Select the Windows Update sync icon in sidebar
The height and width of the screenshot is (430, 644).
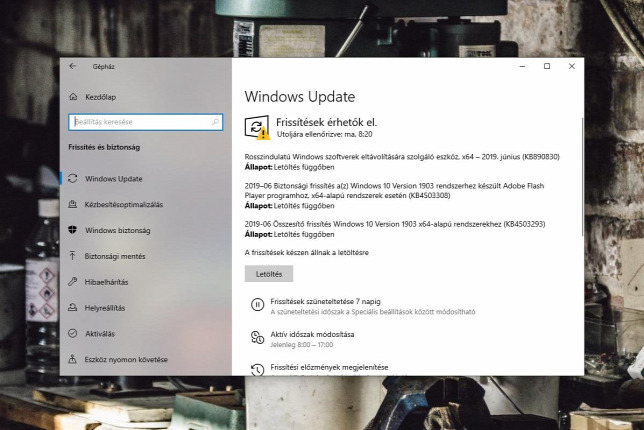pos(73,179)
